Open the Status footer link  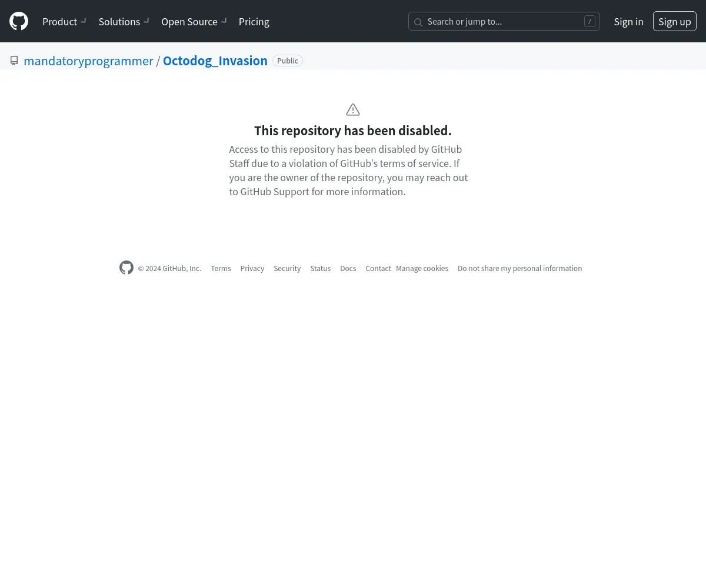[321, 268]
